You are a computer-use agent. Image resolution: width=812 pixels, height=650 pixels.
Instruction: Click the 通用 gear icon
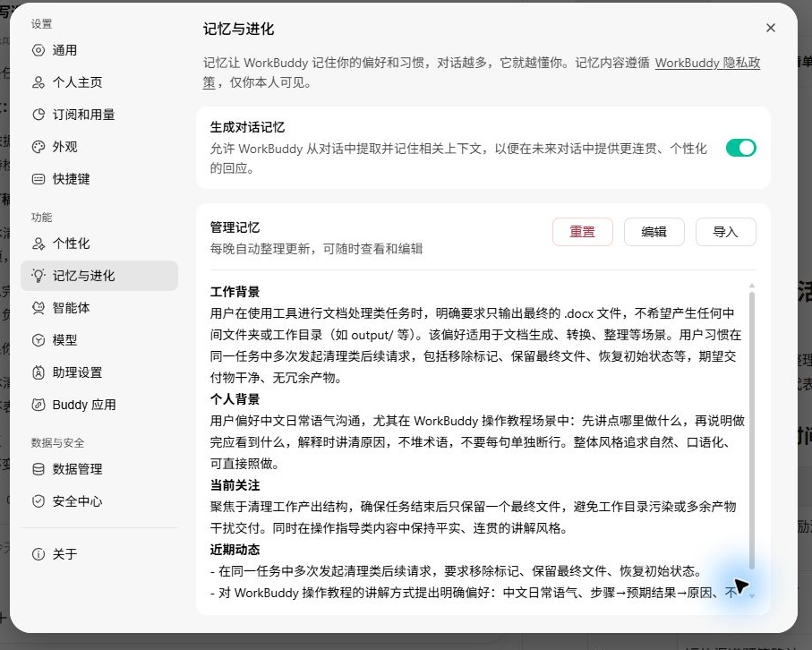38,50
